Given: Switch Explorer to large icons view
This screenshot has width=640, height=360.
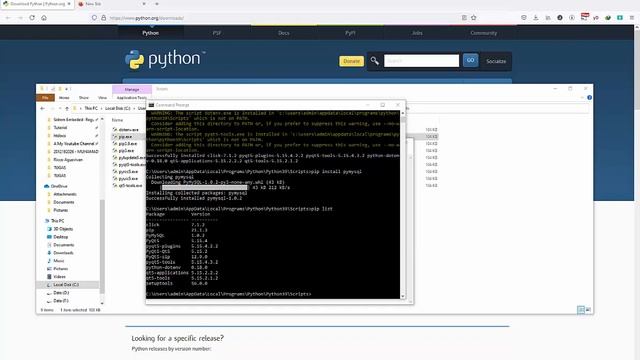Looking at the screenshot, I should [x=588, y=310].
